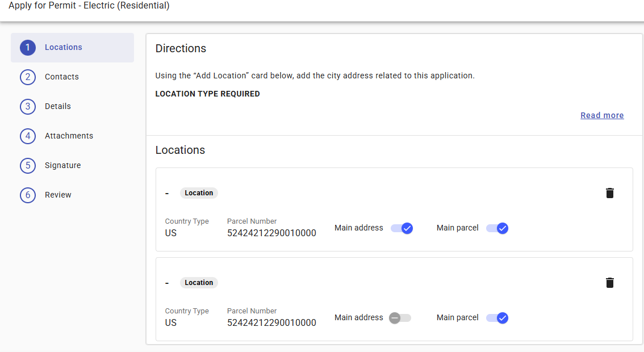
Task: Click the Directions section heading
Action: tap(181, 49)
